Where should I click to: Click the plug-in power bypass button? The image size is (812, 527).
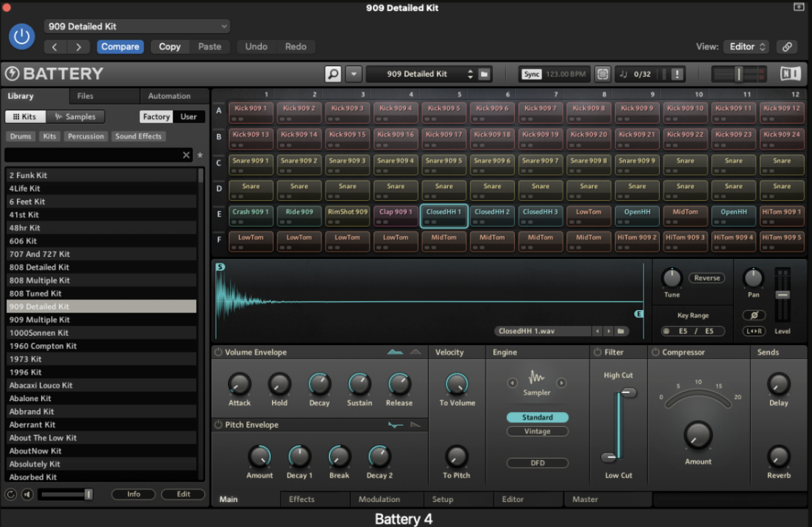[22, 37]
